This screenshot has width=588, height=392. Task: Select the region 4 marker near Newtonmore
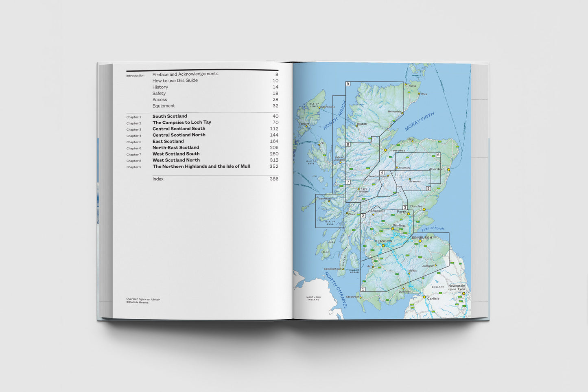(x=382, y=172)
